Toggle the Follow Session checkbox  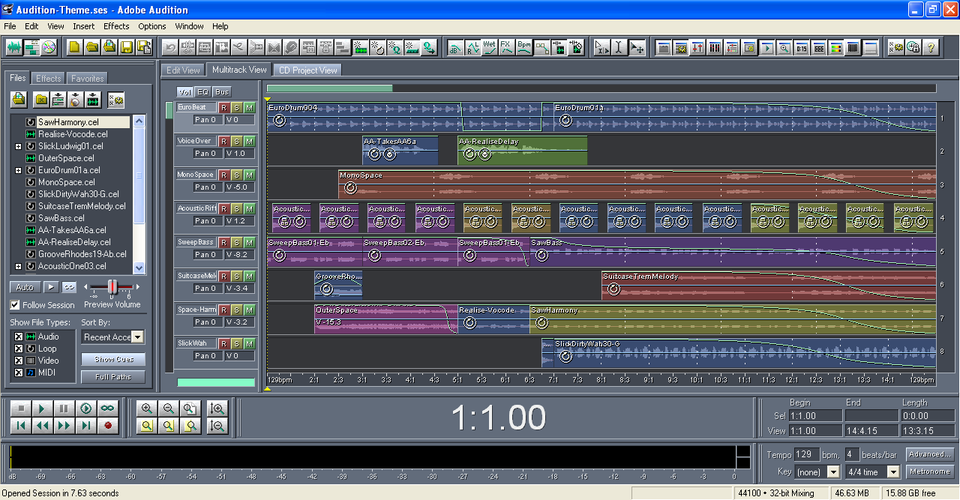click(15, 305)
